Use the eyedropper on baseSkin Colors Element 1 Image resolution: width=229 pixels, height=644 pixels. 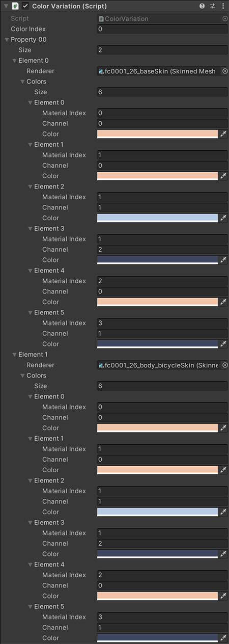(x=223, y=176)
